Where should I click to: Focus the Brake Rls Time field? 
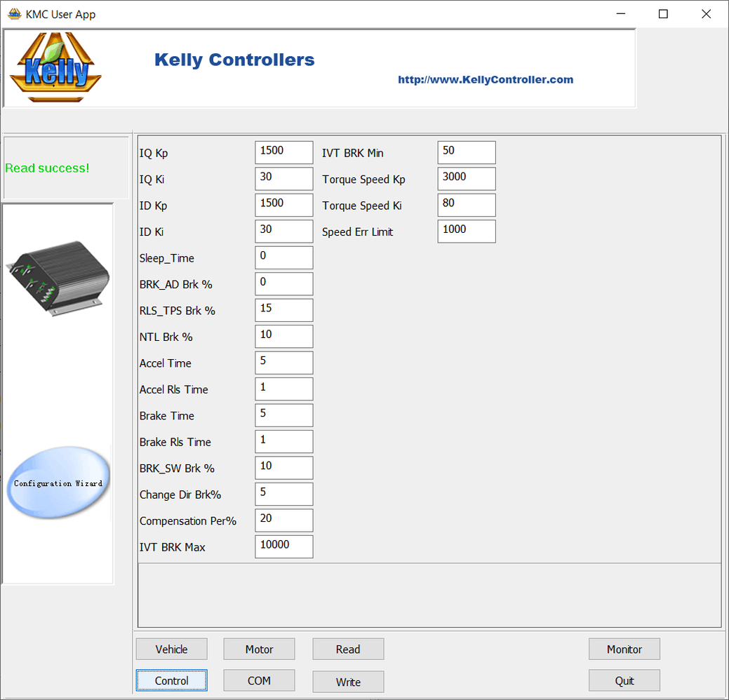click(x=284, y=442)
